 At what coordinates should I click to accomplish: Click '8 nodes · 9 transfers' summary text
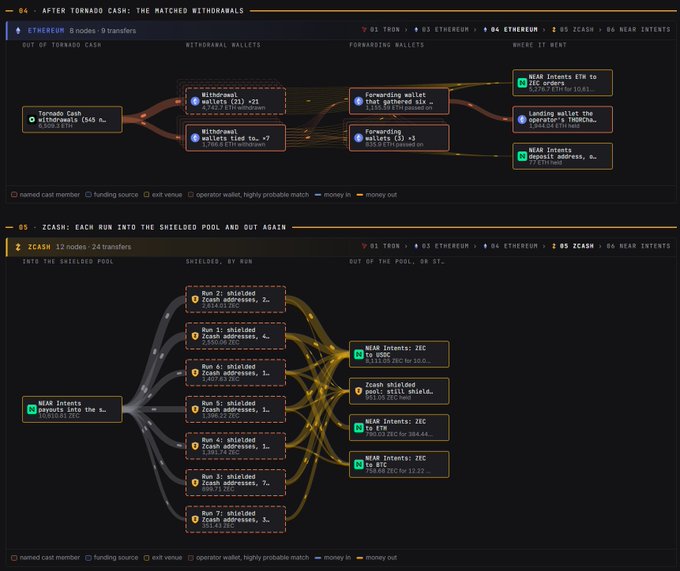click(102, 30)
